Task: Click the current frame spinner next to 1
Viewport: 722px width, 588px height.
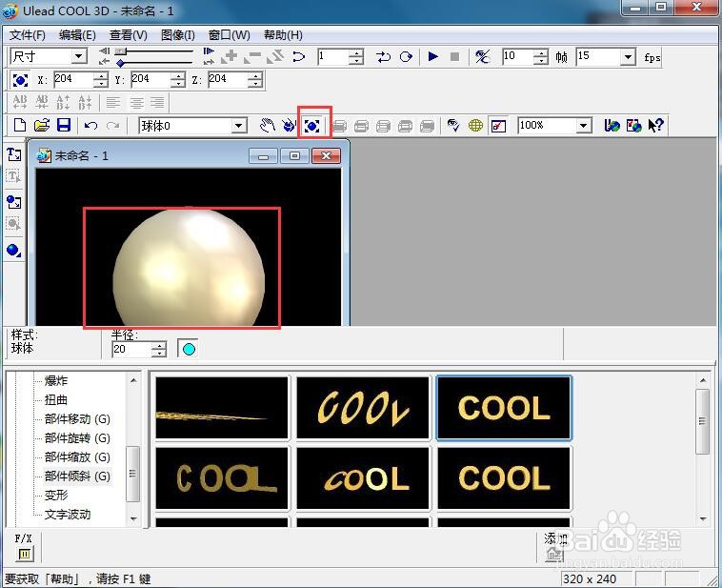Action: pos(355,56)
